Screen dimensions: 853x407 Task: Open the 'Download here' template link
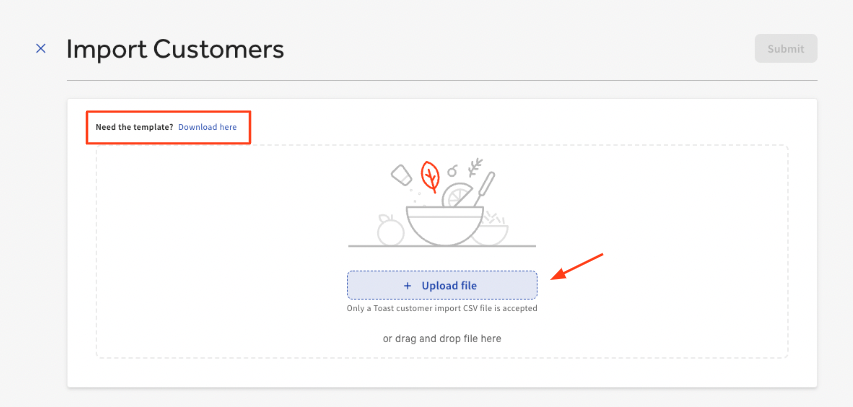click(x=207, y=127)
